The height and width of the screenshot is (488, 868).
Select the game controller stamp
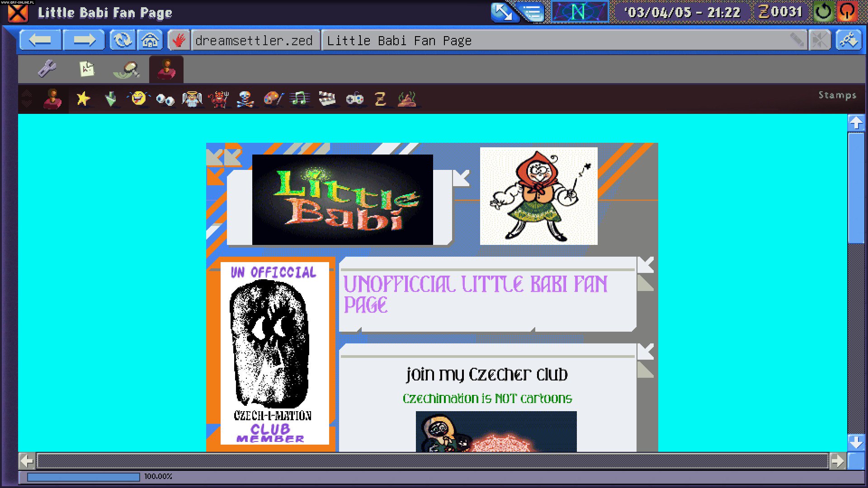(x=355, y=99)
